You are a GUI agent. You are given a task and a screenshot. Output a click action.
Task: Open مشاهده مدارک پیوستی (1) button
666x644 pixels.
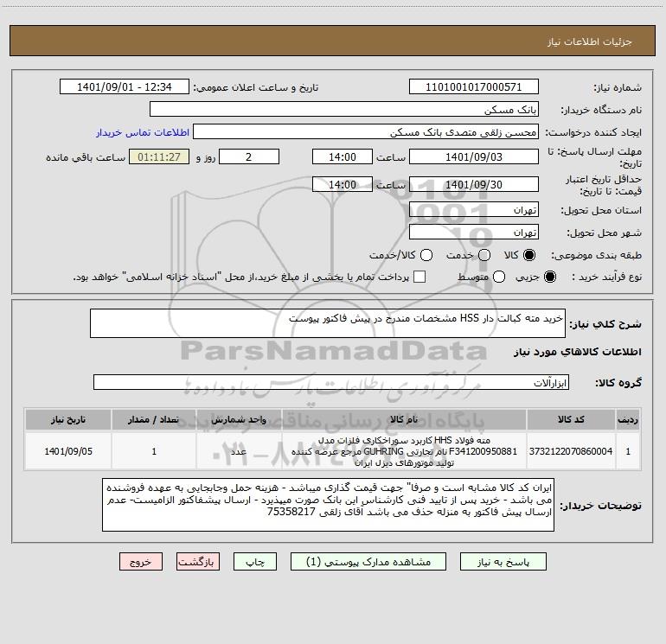tap(368, 562)
